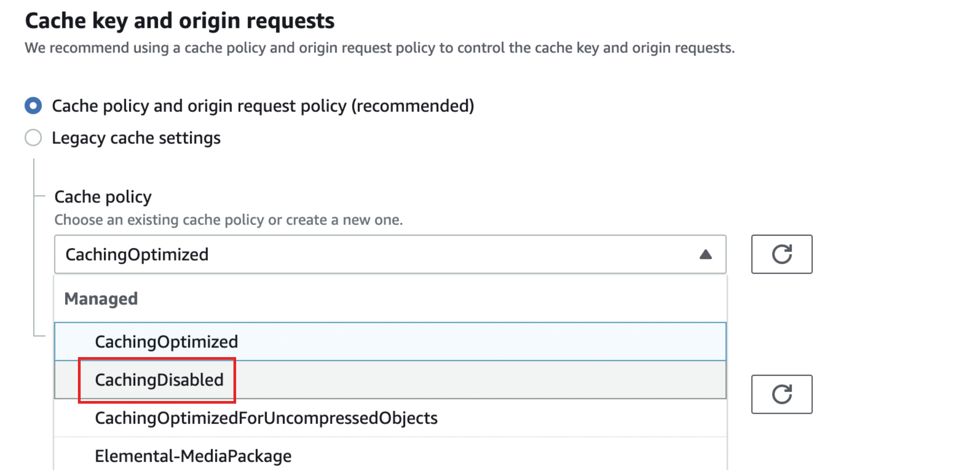980x470 pixels.
Task: Click the 'Managed' group header
Action: (x=101, y=299)
